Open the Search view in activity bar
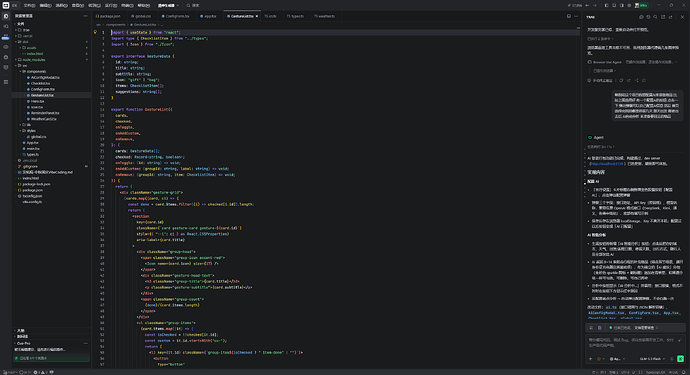This screenshot has width=690, height=375. click(x=6, y=26)
